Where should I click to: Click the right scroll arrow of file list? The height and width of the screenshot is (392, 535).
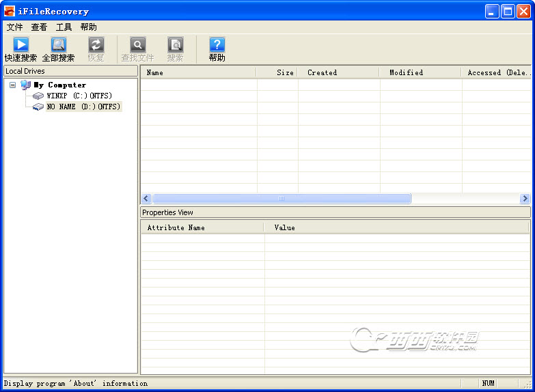(x=524, y=199)
